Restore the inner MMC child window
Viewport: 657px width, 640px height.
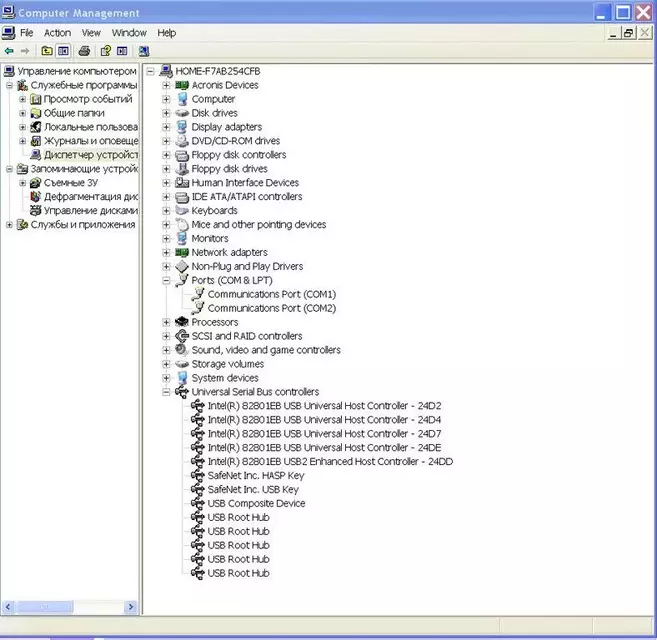pos(629,33)
